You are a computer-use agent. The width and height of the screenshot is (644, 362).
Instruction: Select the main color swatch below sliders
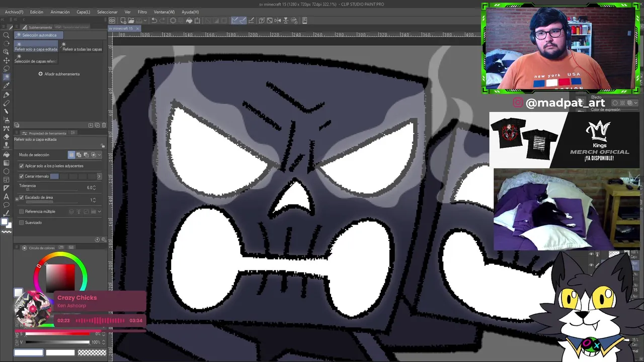(x=29, y=352)
